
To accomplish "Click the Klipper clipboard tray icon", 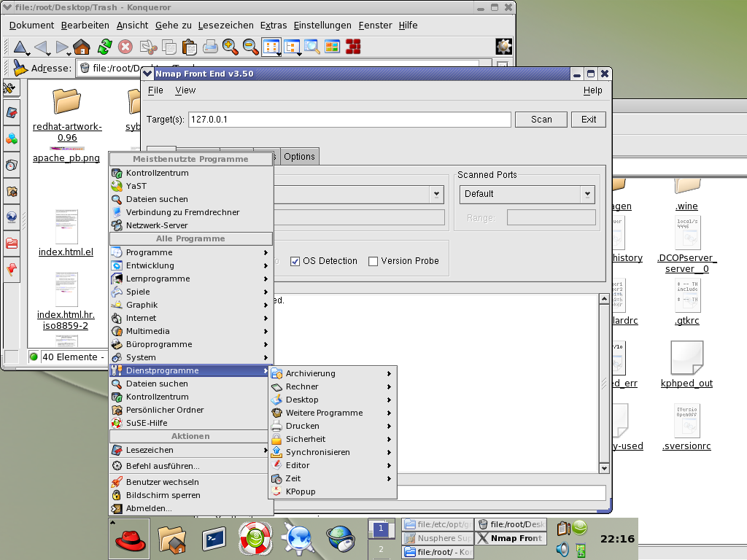I will 564,528.
